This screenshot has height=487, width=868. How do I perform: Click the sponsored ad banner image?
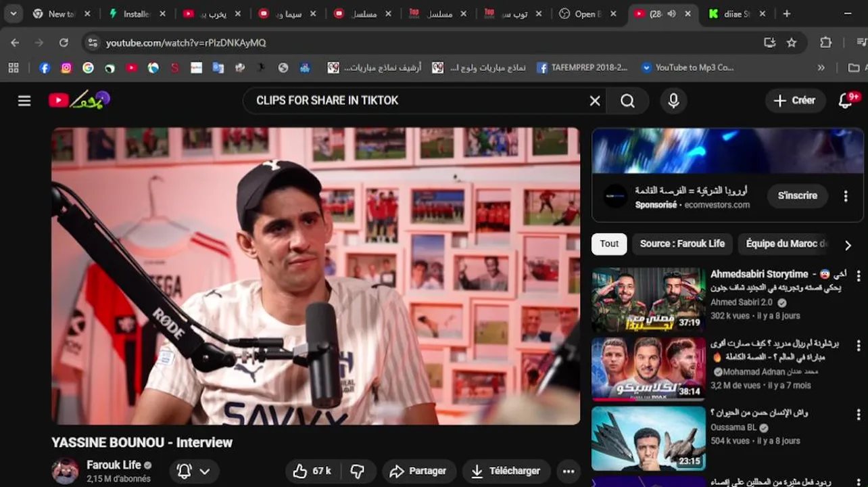(727, 151)
